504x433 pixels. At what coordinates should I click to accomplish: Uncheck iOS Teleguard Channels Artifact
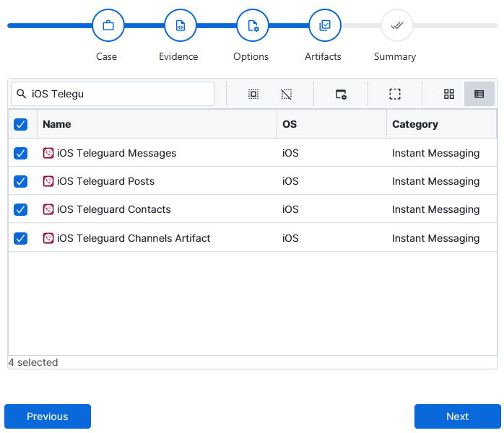tap(20, 238)
